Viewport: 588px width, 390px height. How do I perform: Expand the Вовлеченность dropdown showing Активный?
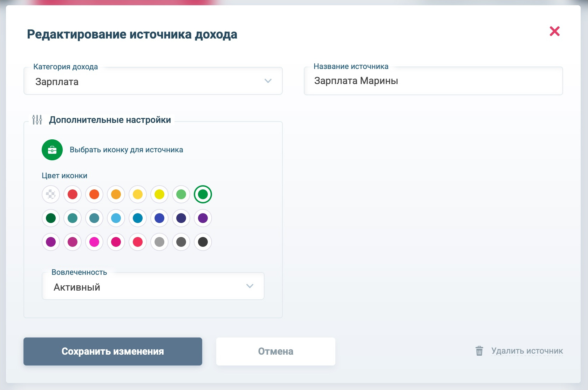153,286
